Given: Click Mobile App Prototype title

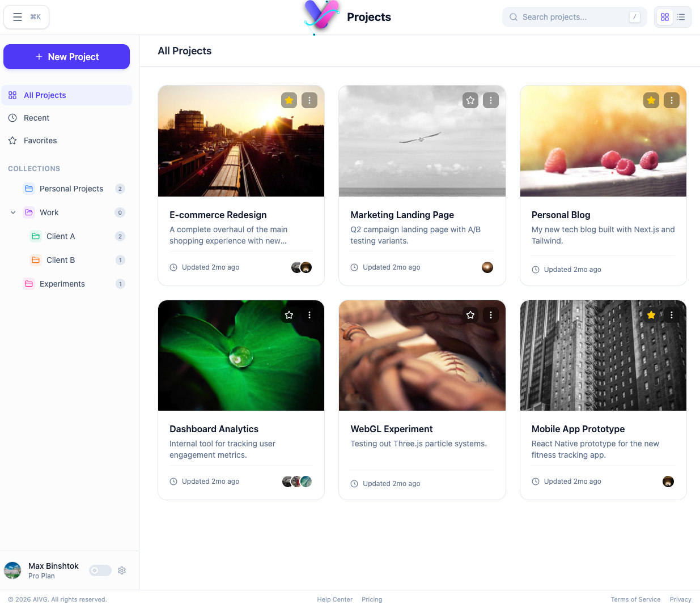Looking at the screenshot, I should click(578, 429).
